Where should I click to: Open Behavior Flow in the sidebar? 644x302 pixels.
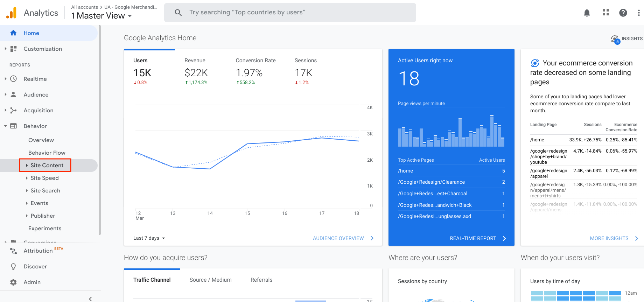coord(47,153)
